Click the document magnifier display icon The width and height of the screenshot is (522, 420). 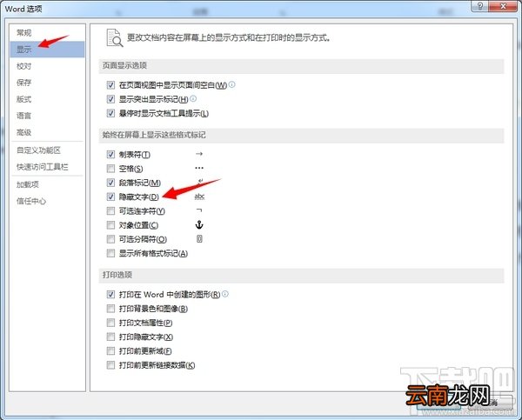tap(115, 37)
